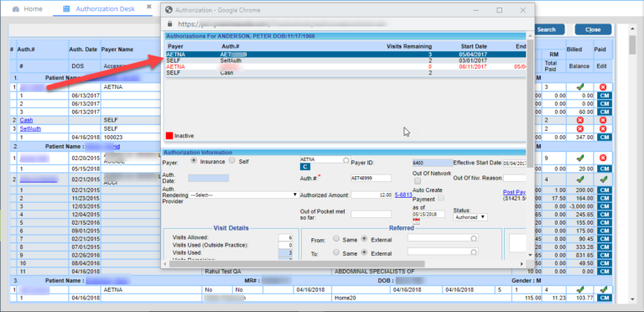This screenshot has height=312, width=644.
Task: Switch to the Home tab
Action: click(x=28, y=8)
